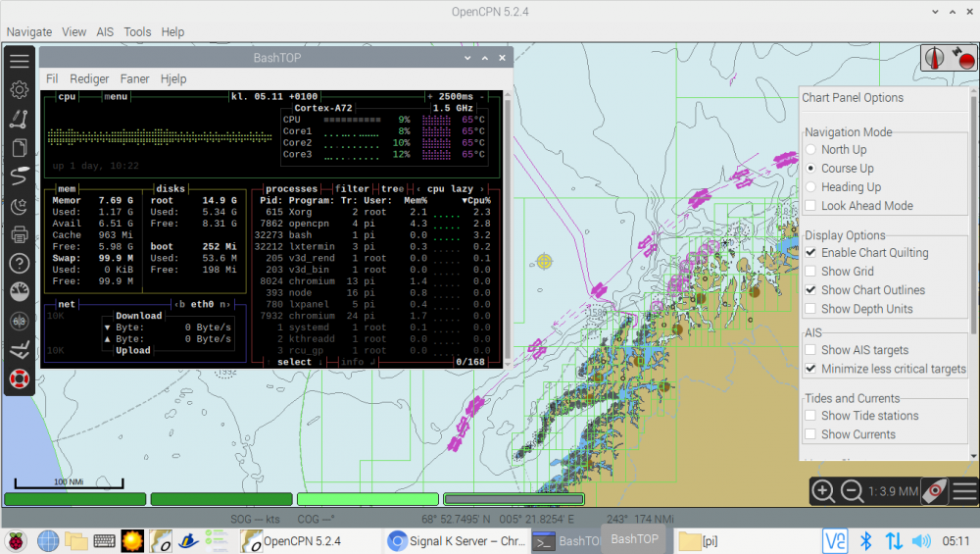Click Chart Panel Options scrollbar

[x=974, y=274]
